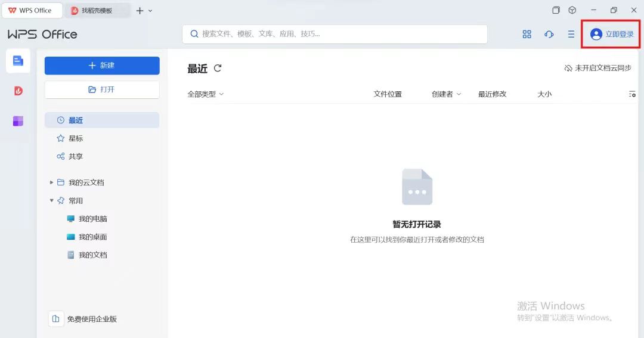Click the search files and templates field
The height and width of the screenshot is (338, 644).
pos(334,34)
